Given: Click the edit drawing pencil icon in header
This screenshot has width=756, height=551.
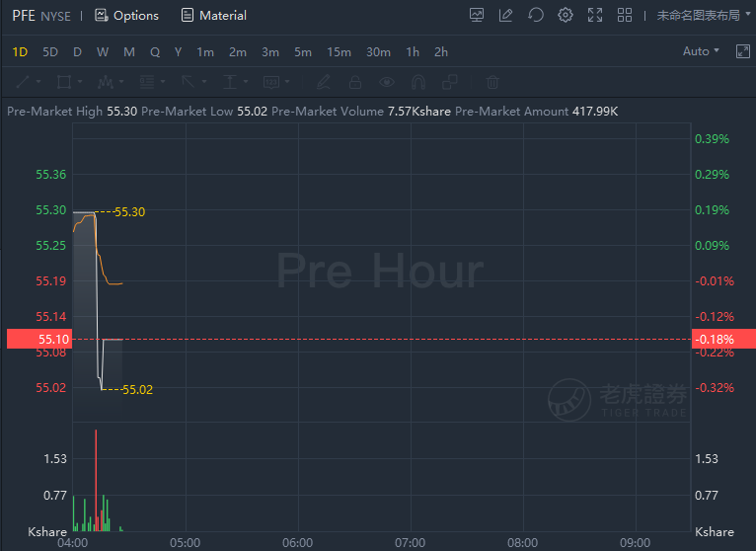Looking at the screenshot, I should tap(505, 16).
